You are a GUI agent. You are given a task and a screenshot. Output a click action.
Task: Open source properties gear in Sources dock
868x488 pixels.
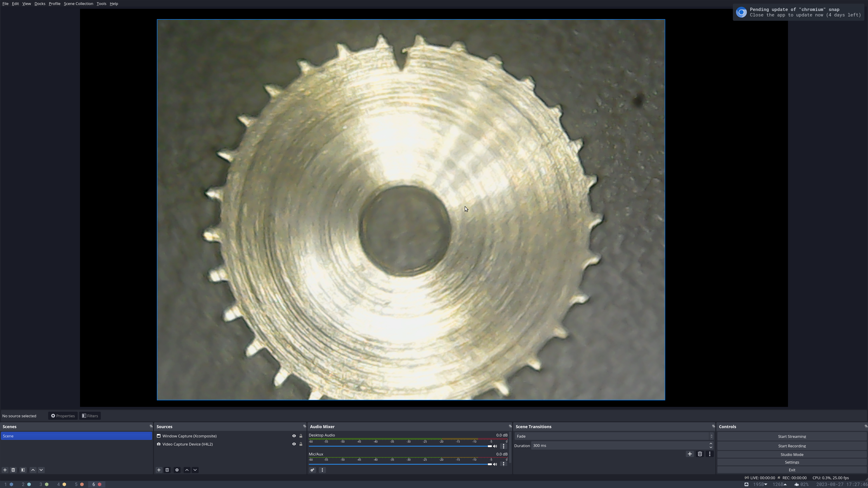[177, 470]
